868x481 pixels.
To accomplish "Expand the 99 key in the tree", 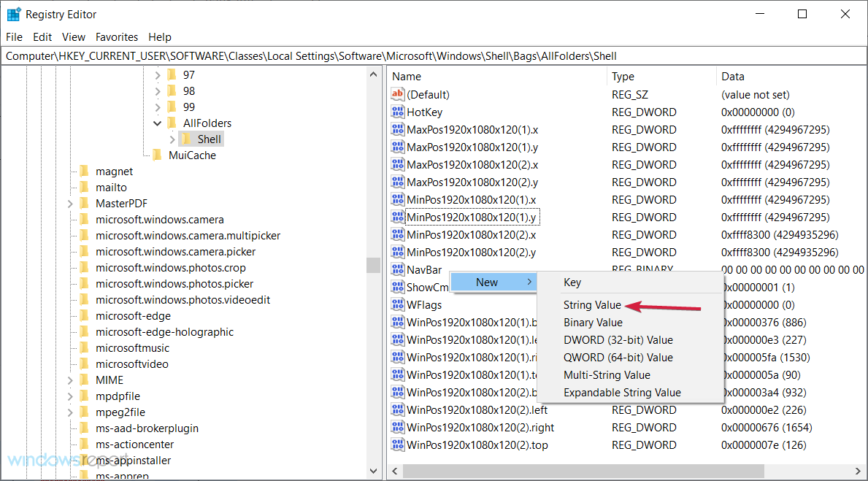I will pos(158,107).
